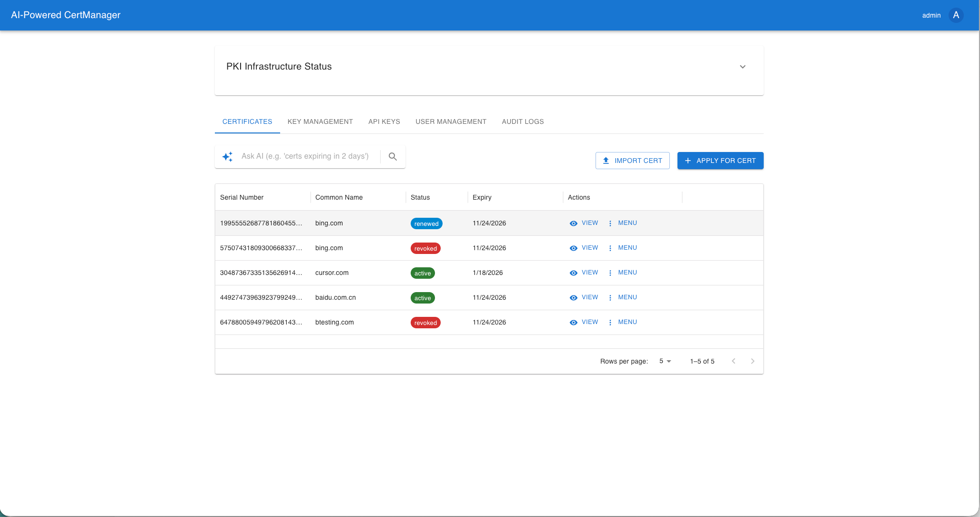The height and width of the screenshot is (517, 980).
Task: Click upload icon on Import Cert button
Action: point(606,161)
